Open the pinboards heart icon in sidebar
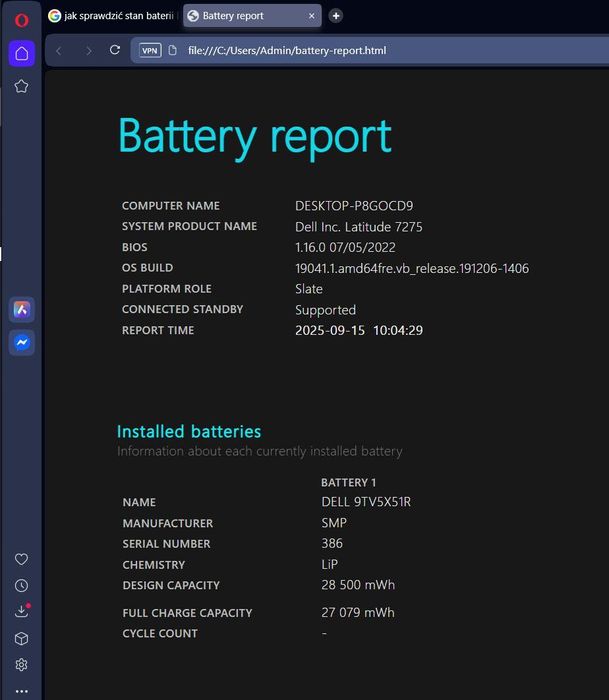The width and height of the screenshot is (609, 700). point(21,559)
